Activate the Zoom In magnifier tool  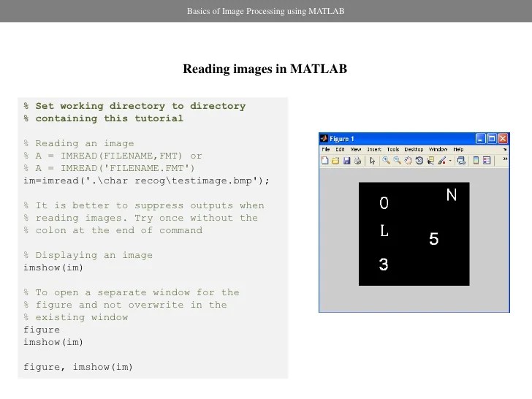coord(386,161)
